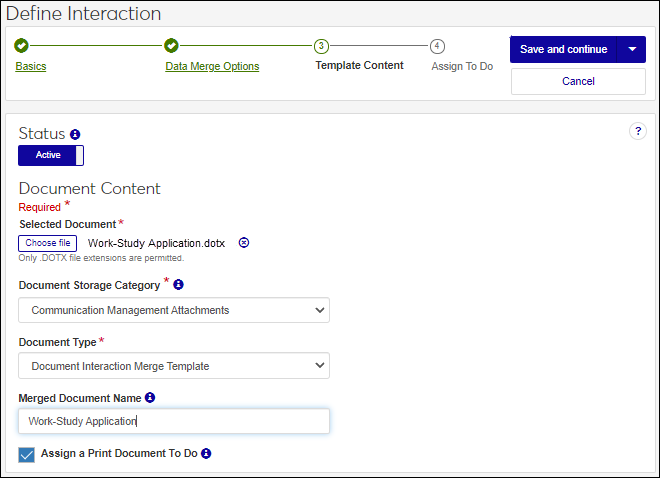Toggle the Active status switch
The width and height of the screenshot is (660, 478).
pos(51,155)
